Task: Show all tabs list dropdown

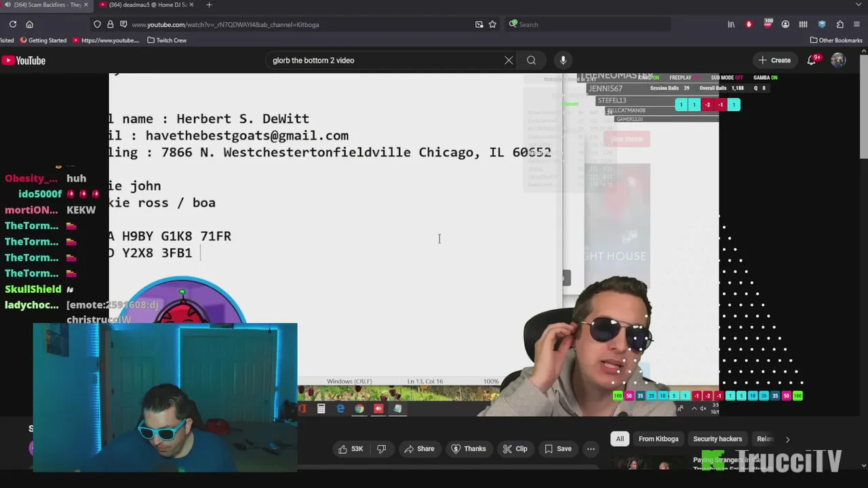Action: pos(859,5)
